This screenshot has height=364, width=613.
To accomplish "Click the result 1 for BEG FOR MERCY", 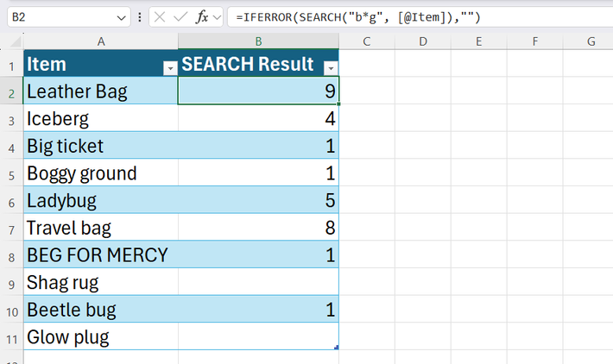I will (x=258, y=254).
